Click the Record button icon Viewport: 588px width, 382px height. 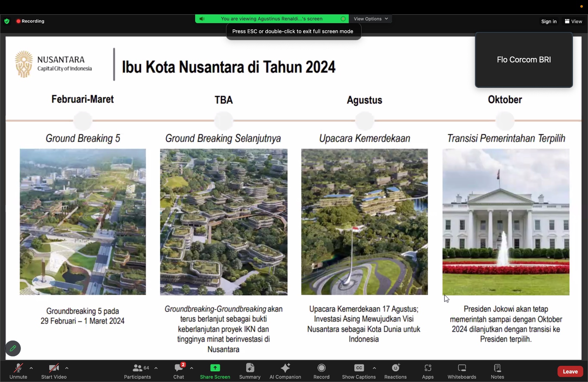pos(322,368)
